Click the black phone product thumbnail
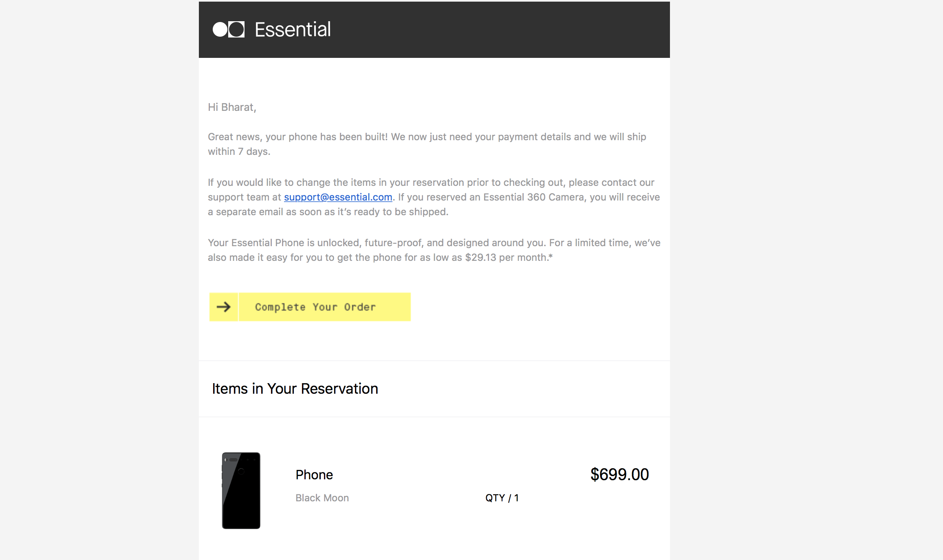 click(241, 490)
